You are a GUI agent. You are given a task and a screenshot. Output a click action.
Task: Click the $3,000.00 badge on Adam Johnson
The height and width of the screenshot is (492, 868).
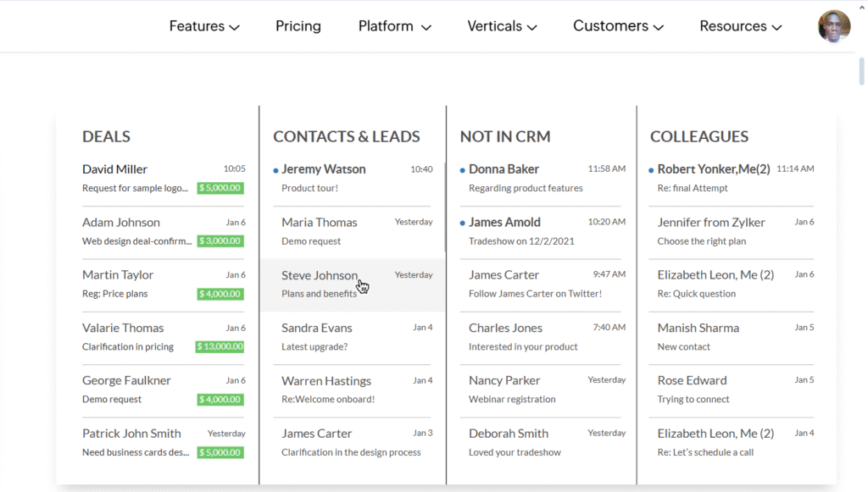(220, 241)
